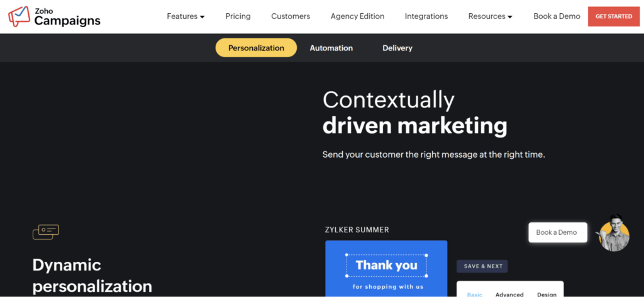Viewport: 644px width, 297px height.
Task: Click the SAVE & NEXT button
Action: coord(482,266)
